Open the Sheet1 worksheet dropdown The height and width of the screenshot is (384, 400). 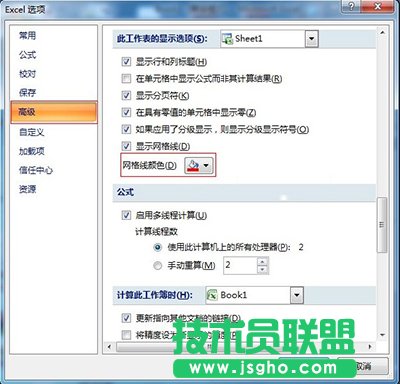click(311, 39)
